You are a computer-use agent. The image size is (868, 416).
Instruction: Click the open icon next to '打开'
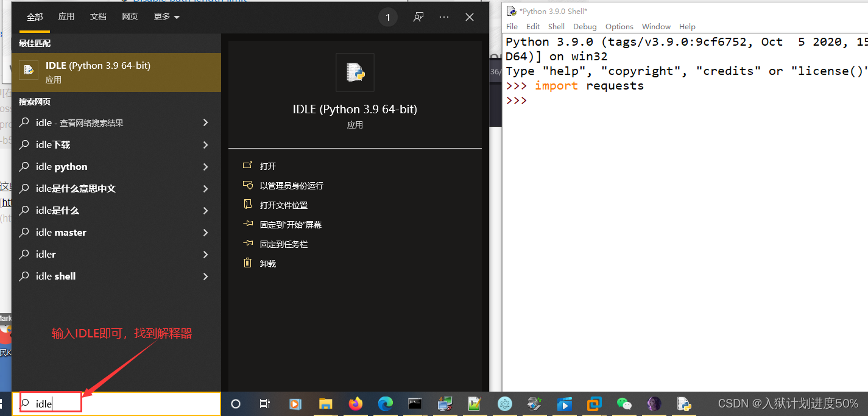247,166
